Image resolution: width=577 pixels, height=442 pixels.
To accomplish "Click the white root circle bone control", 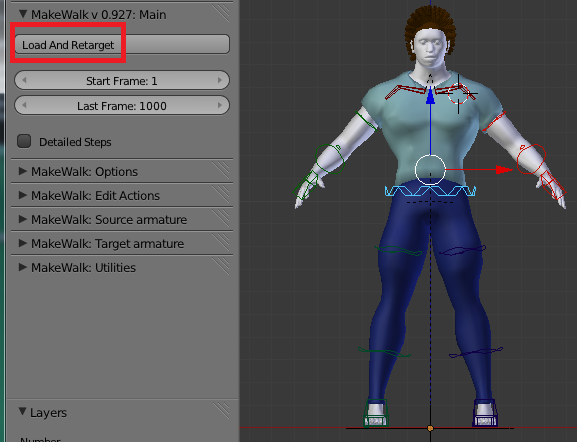I will (430, 170).
